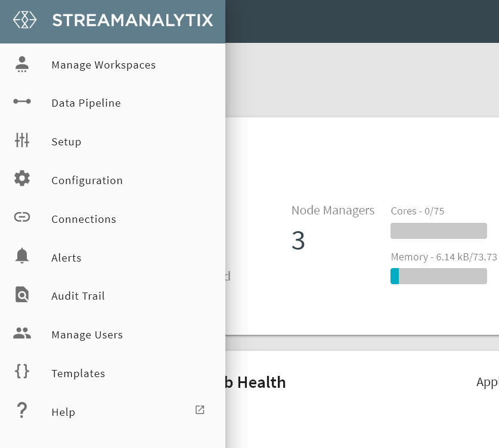Open the Audit Trail search-document icon
The image size is (499, 448).
(x=22, y=295)
